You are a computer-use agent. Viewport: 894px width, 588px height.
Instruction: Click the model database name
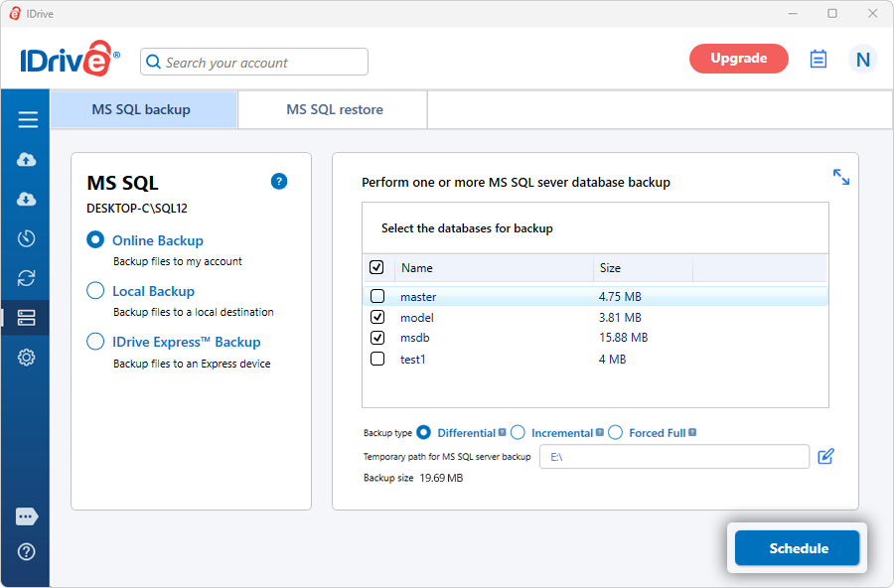(x=417, y=318)
